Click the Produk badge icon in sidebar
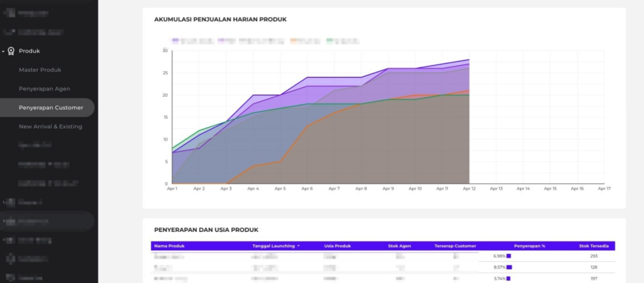 (x=11, y=51)
